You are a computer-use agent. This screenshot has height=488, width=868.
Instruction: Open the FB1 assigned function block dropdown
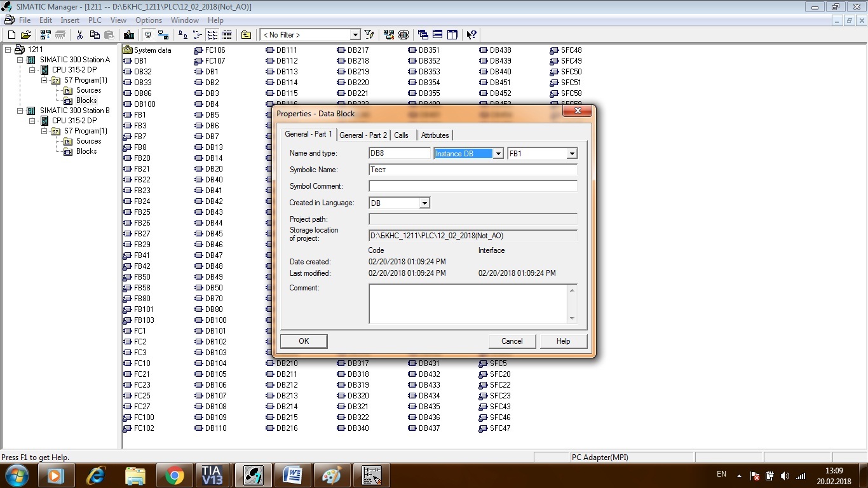pos(572,154)
